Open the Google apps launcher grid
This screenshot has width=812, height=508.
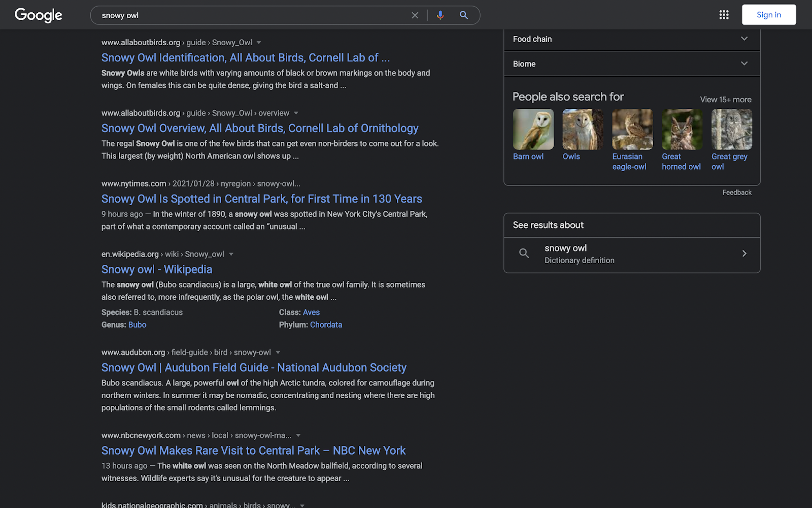(x=723, y=15)
